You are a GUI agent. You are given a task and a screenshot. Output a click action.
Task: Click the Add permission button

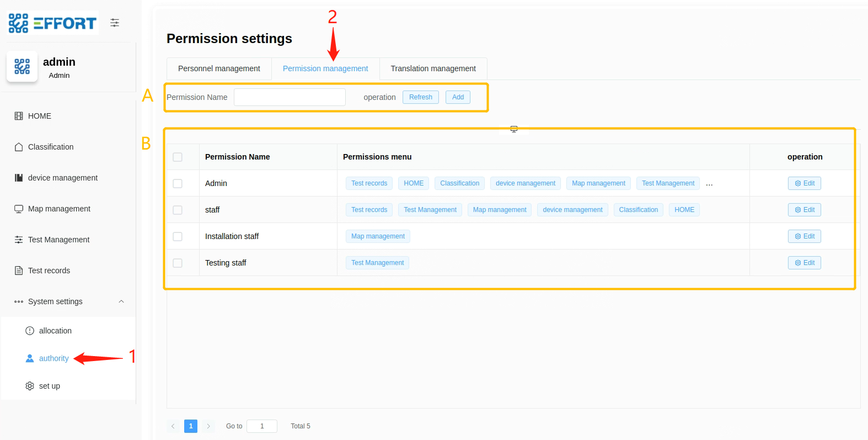coord(458,97)
